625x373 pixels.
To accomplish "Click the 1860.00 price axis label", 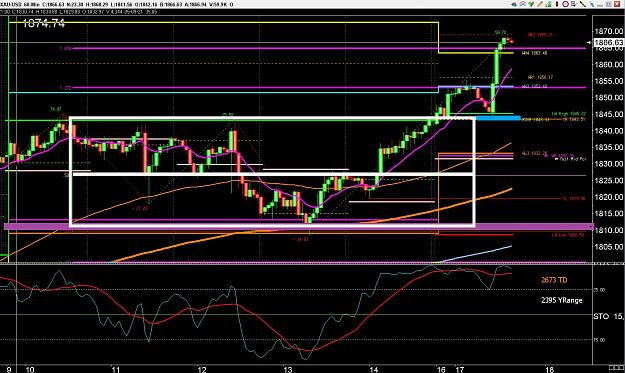I will pos(609,64).
